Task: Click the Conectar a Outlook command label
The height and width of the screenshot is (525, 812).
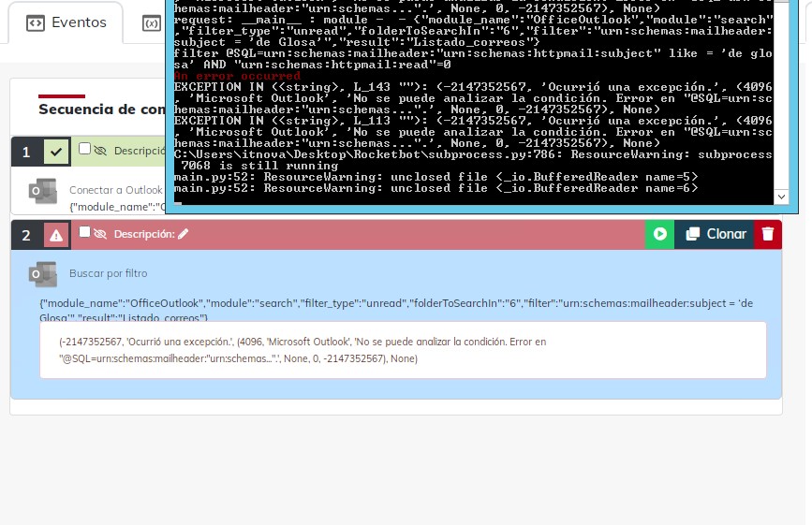Action: click(x=115, y=190)
